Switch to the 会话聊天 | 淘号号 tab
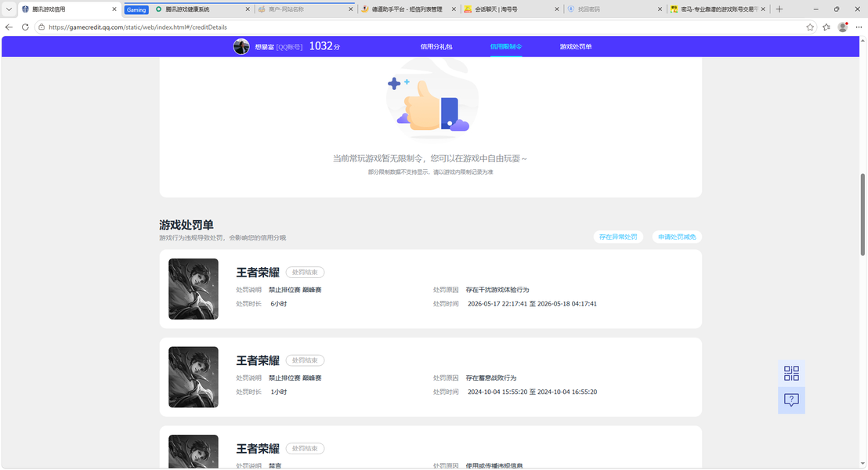The width and height of the screenshot is (868, 470). pos(512,9)
